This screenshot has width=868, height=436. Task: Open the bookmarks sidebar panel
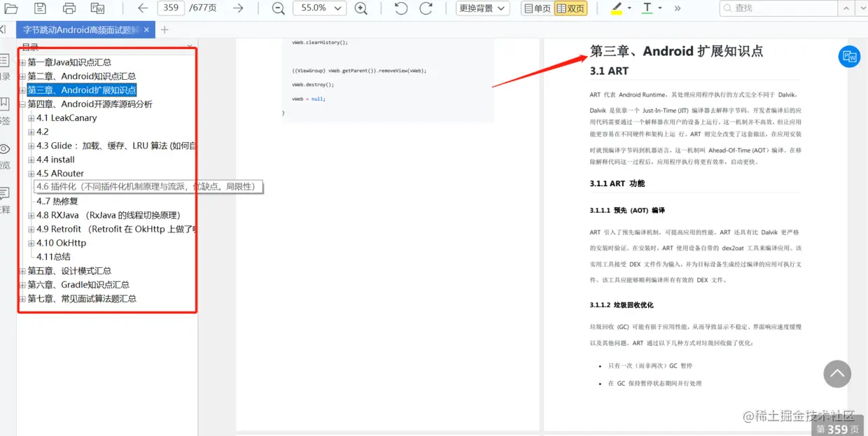coord(5,111)
